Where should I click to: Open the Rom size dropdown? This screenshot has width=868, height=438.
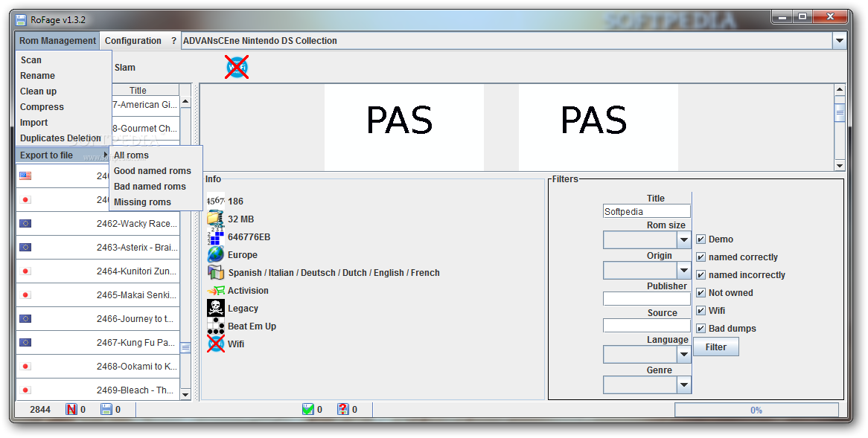[683, 240]
